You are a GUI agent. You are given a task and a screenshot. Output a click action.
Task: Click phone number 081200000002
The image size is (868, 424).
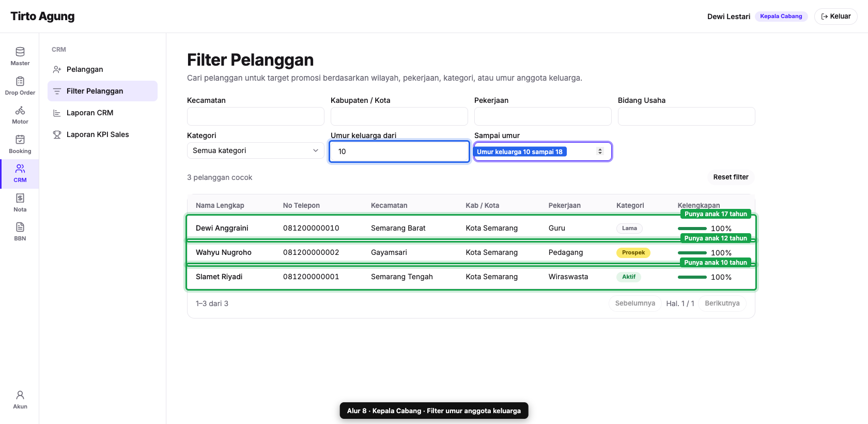311,252
